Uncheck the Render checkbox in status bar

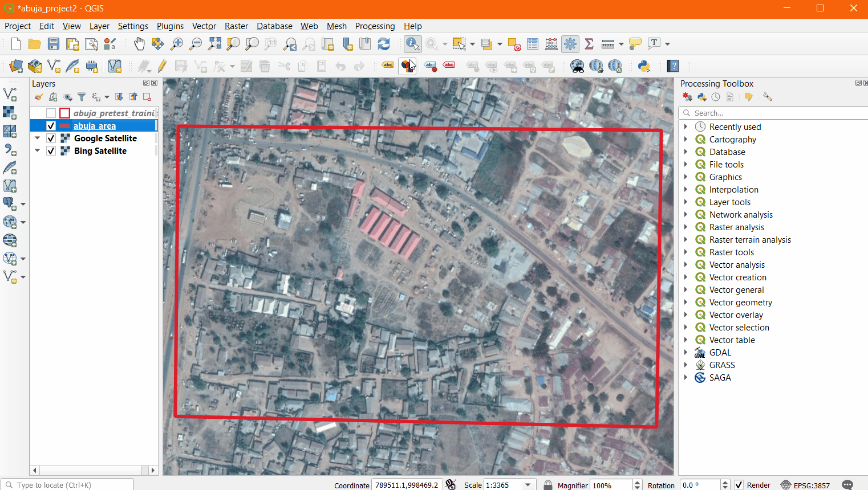(739, 485)
